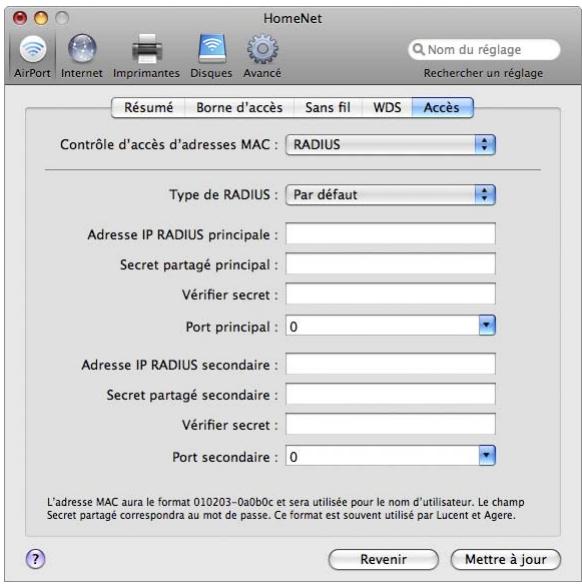
Task: Click the Mettre à jour button
Action: pos(506,559)
